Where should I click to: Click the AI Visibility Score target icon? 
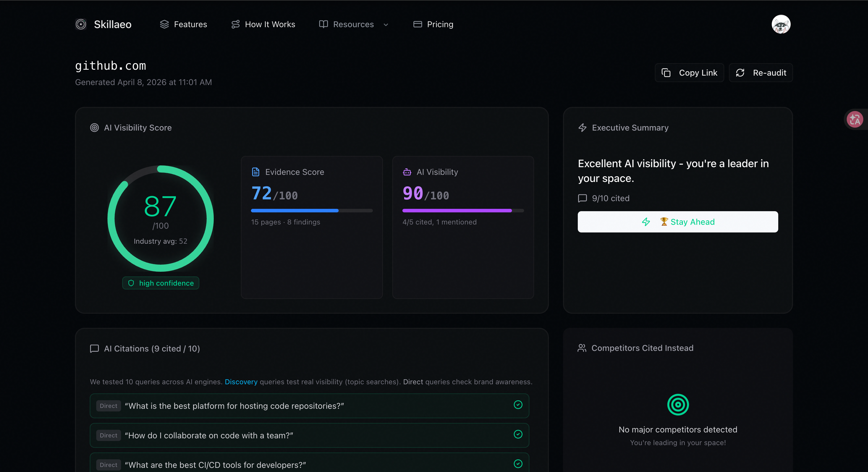94,128
